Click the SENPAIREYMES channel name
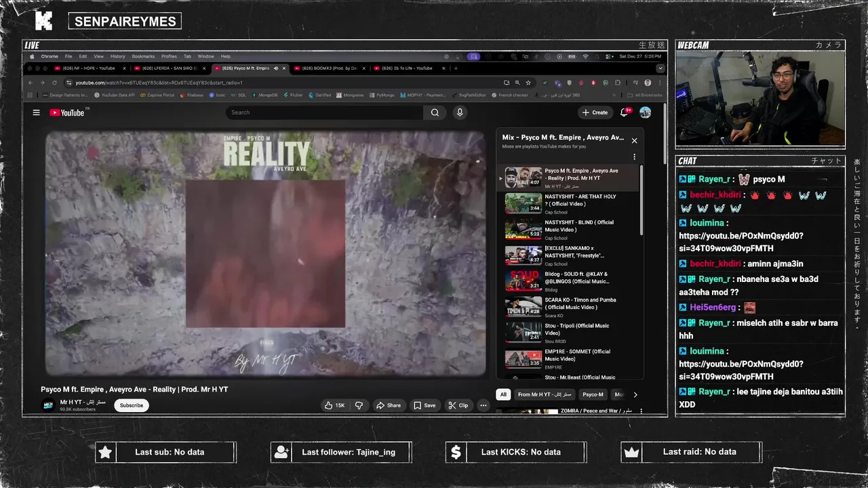The width and height of the screenshot is (868, 488). (125, 21)
